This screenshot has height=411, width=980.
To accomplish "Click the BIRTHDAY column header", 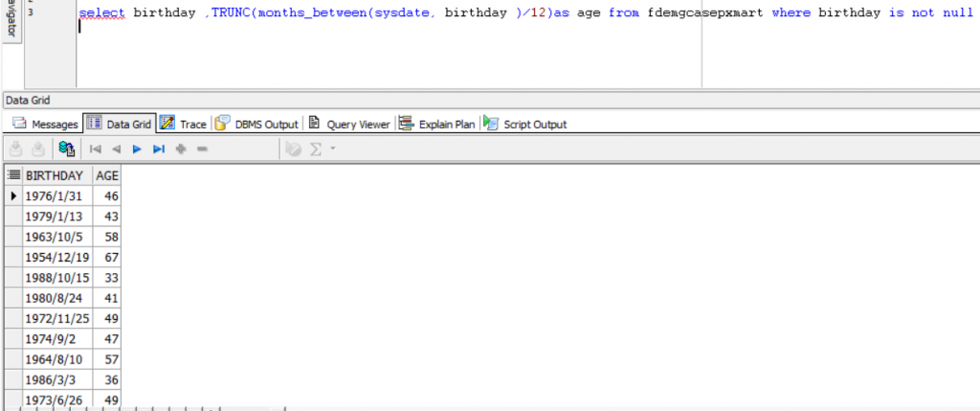I will [x=57, y=175].
